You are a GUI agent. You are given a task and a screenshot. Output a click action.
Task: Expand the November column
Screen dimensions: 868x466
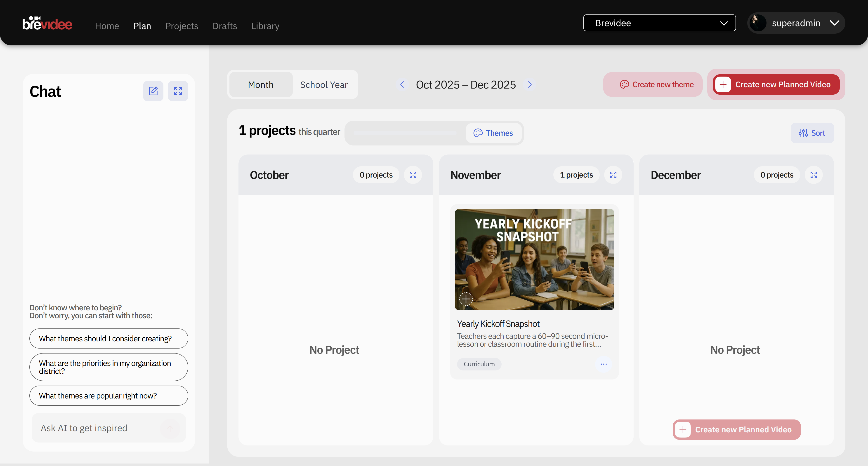(613, 175)
